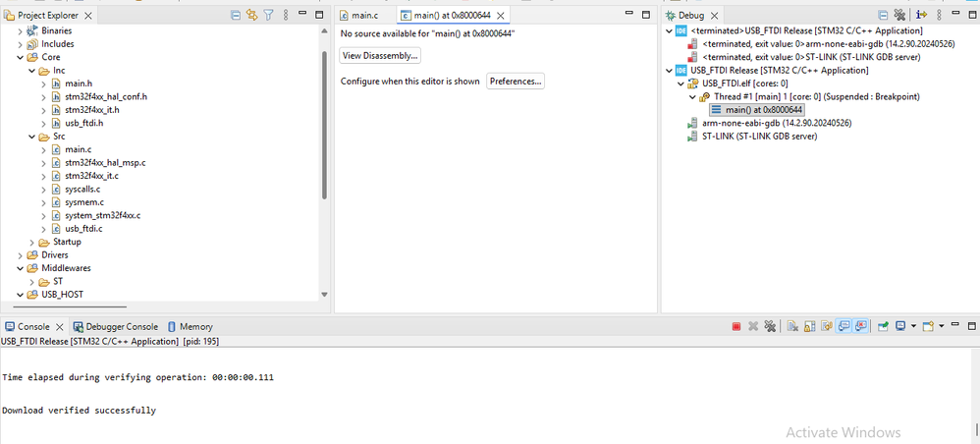The width and height of the screenshot is (980, 444).
Task: Collapse all in the Debug view
Action: click(883, 15)
